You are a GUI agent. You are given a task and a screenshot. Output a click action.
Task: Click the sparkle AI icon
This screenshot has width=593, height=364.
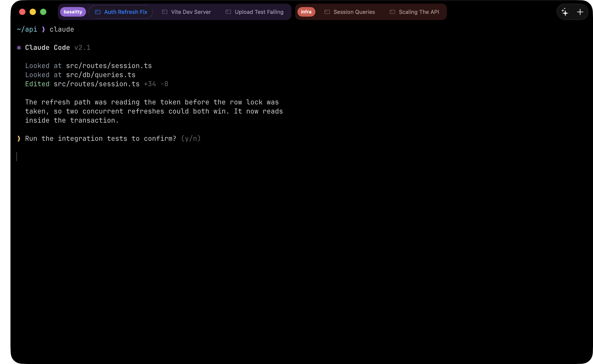coord(565,12)
